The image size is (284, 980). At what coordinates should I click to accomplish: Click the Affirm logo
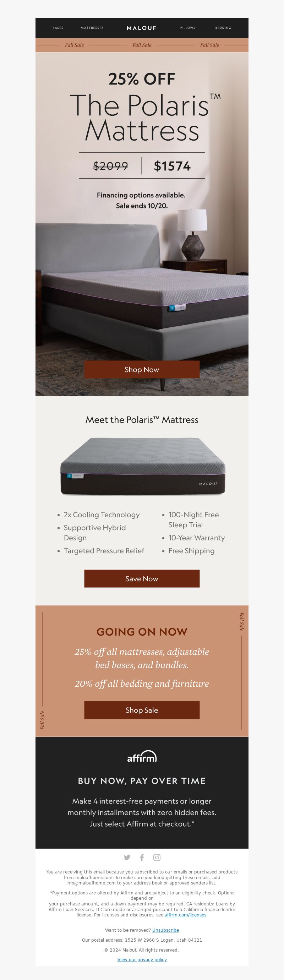(x=142, y=756)
